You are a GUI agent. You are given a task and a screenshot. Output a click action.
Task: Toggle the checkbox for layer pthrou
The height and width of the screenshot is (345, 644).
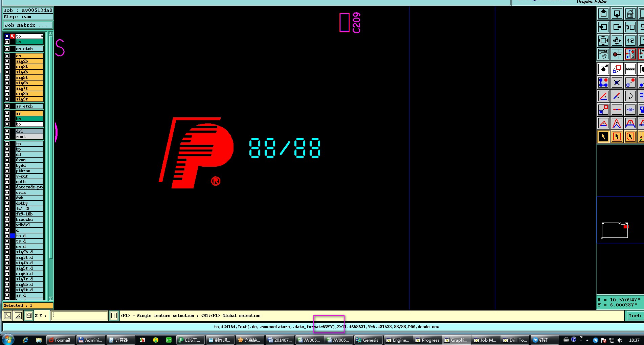(x=7, y=171)
